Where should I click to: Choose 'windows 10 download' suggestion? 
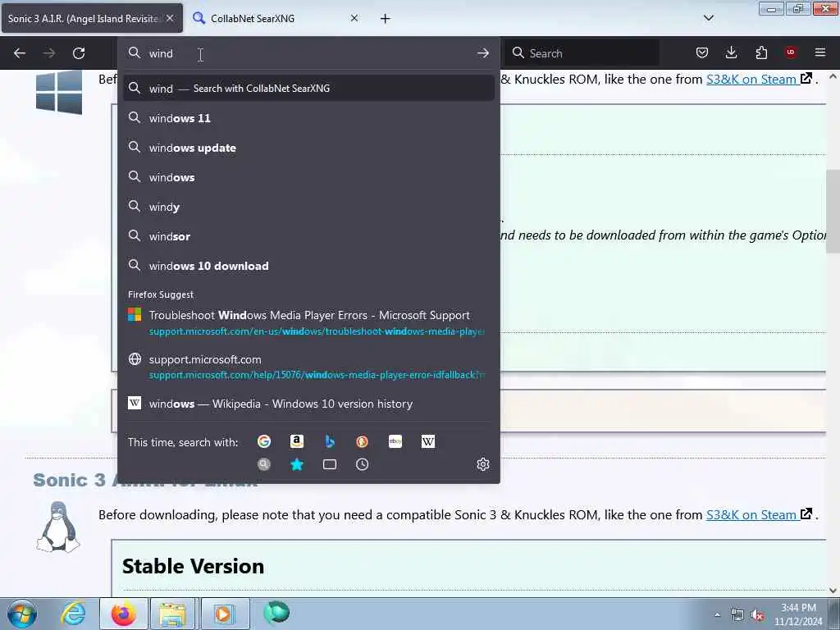click(308, 266)
